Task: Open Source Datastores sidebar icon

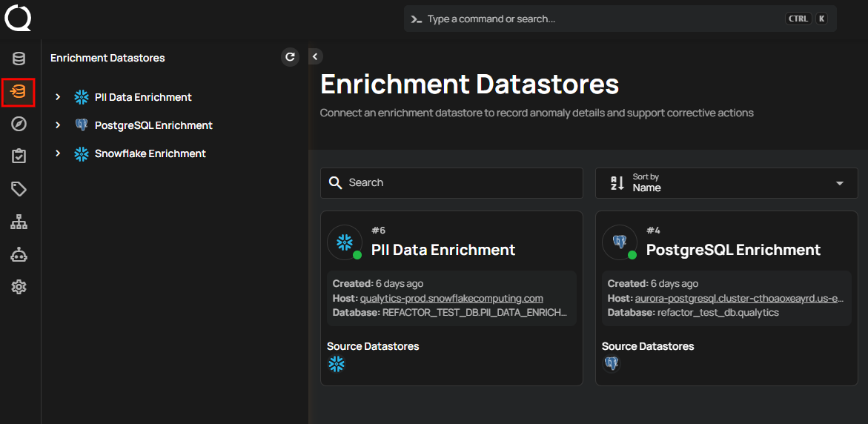Action: pos(19,59)
